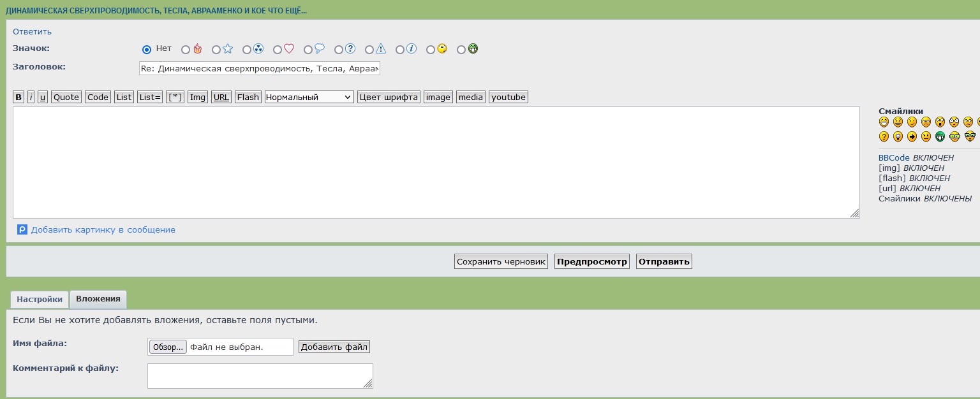Select the flame topic icon radio button
This screenshot has height=399, width=980.
(186, 50)
